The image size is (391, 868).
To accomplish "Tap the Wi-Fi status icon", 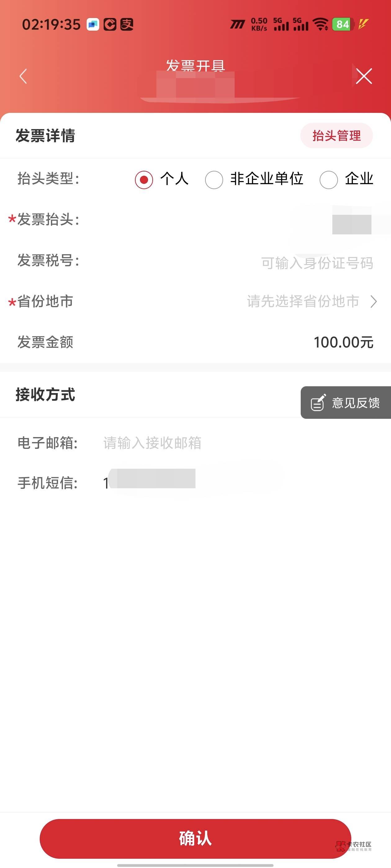I will pyautogui.click(x=320, y=24).
